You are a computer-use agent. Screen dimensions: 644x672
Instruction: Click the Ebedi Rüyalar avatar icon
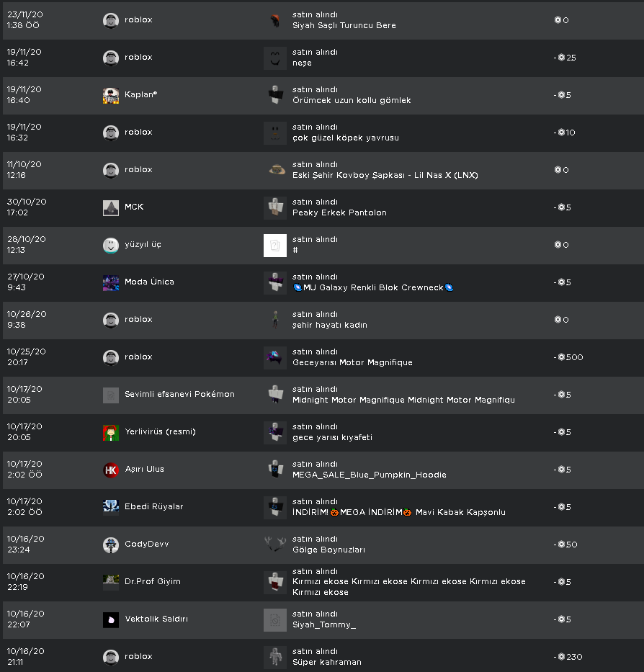coord(111,507)
